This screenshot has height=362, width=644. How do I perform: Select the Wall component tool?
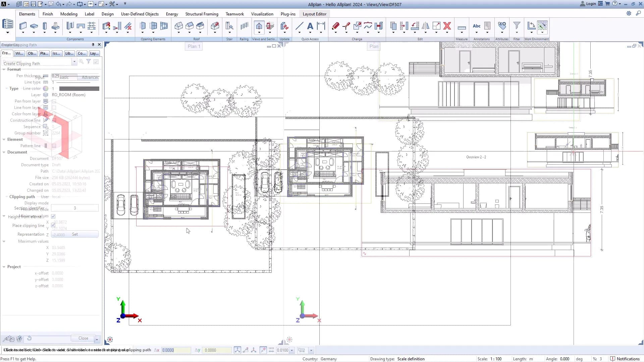click(23, 26)
